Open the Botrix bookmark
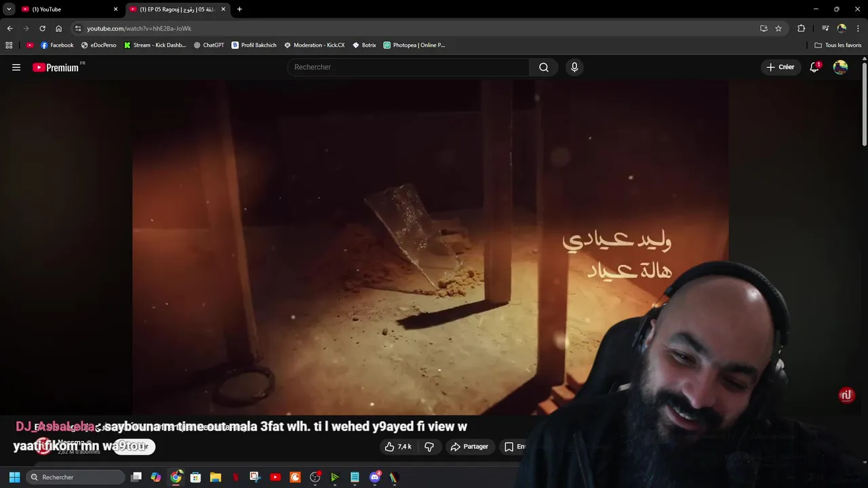 click(x=364, y=45)
